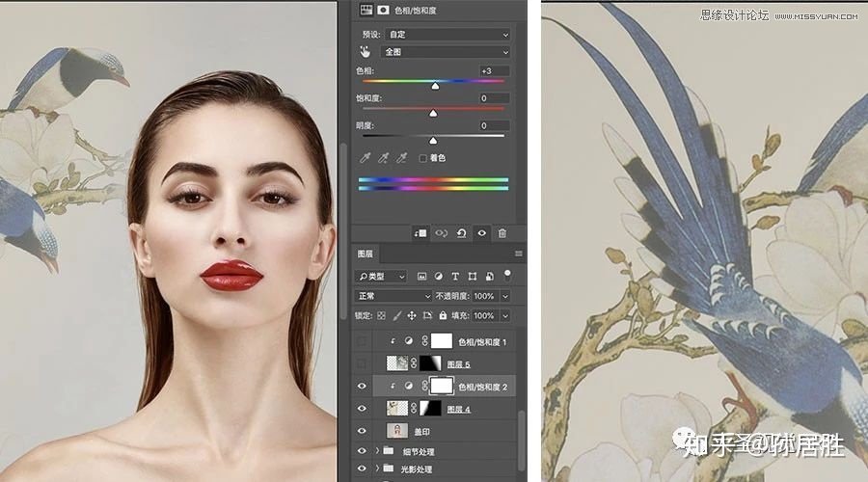Click the 色相 value field showing +3
868x482 pixels.
494,70
